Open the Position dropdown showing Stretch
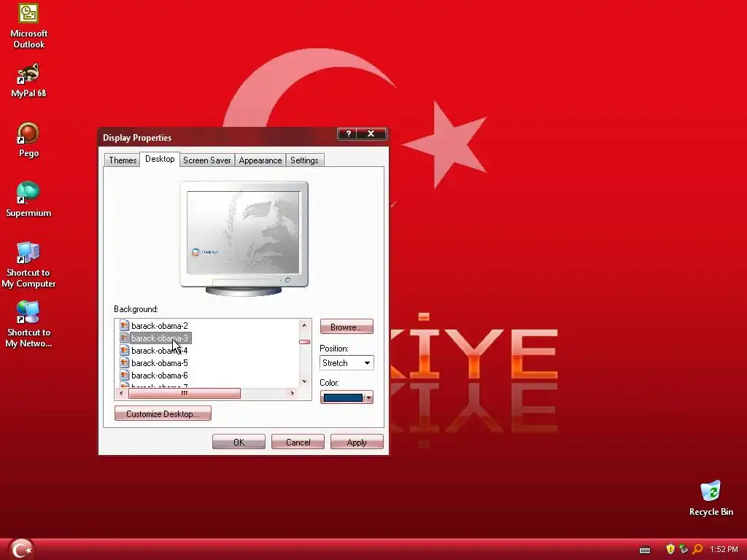 tap(347, 363)
